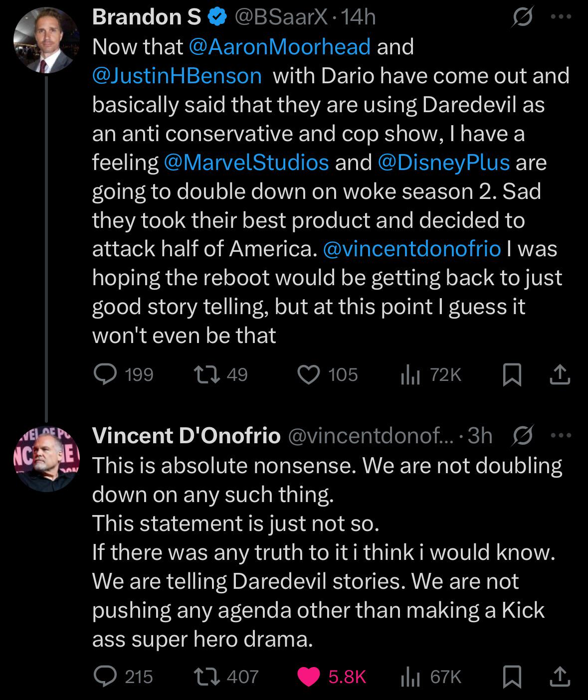Bookmark Brandon S's tweet
The width and height of the screenshot is (588, 700).
tap(512, 375)
